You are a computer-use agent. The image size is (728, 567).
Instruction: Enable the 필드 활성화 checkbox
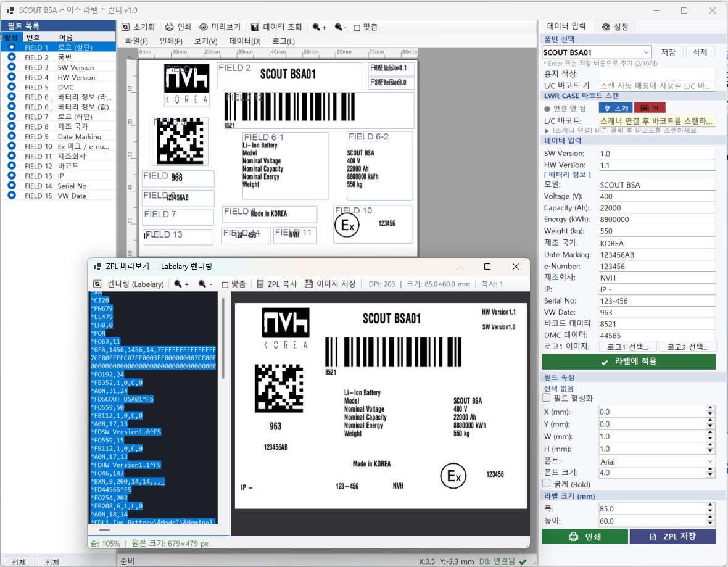547,398
